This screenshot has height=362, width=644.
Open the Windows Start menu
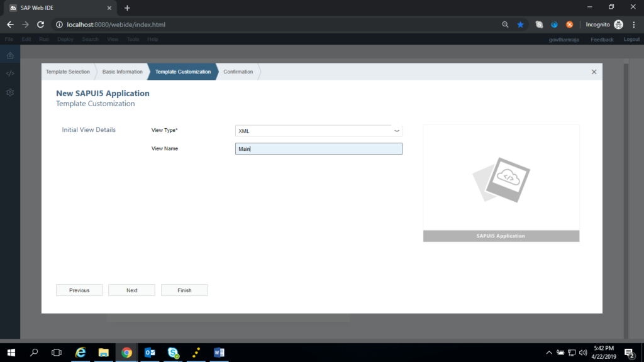click(x=11, y=353)
